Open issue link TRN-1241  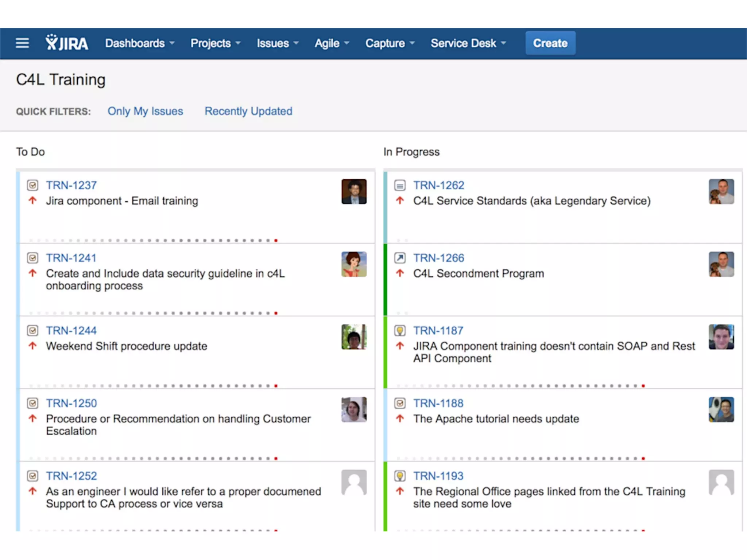click(71, 258)
